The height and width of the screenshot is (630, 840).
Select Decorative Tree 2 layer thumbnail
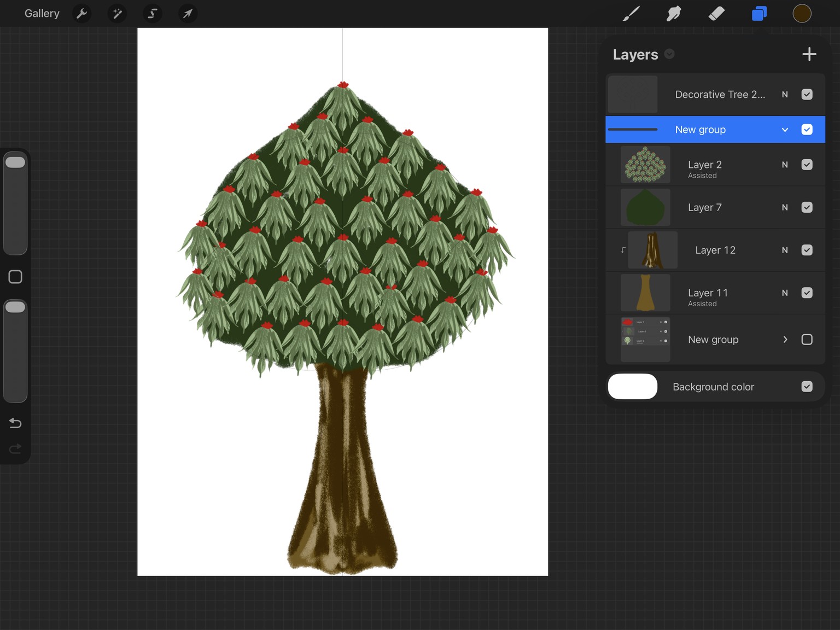(633, 95)
